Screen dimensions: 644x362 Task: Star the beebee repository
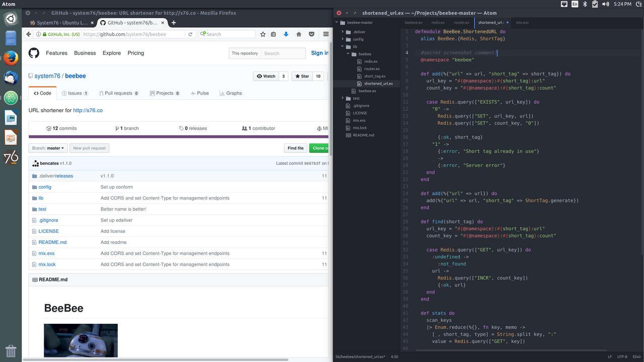[302, 76]
